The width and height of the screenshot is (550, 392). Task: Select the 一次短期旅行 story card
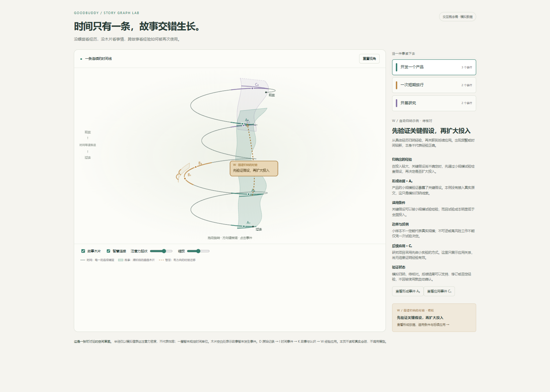click(434, 85)
